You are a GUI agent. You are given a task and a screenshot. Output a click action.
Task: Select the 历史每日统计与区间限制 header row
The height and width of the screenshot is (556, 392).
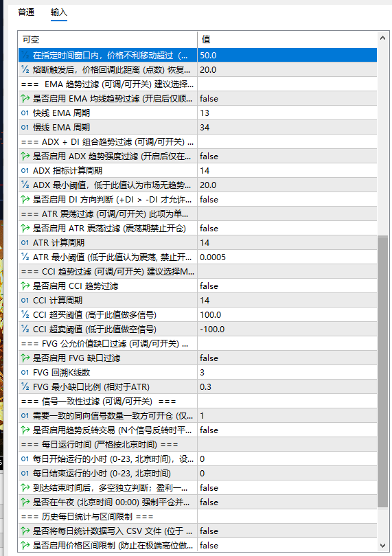198,516
